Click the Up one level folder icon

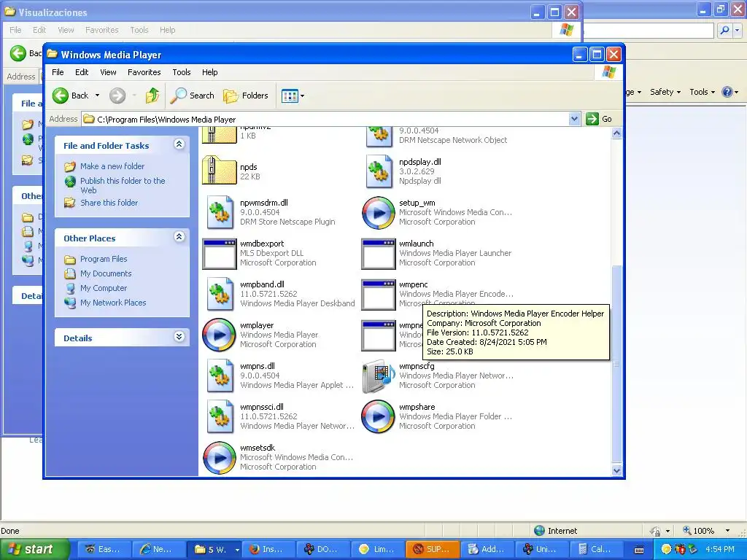point(152,96)
